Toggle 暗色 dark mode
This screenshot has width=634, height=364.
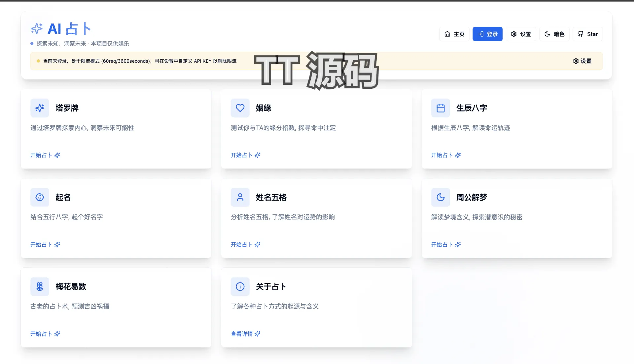tap(554, 34)
